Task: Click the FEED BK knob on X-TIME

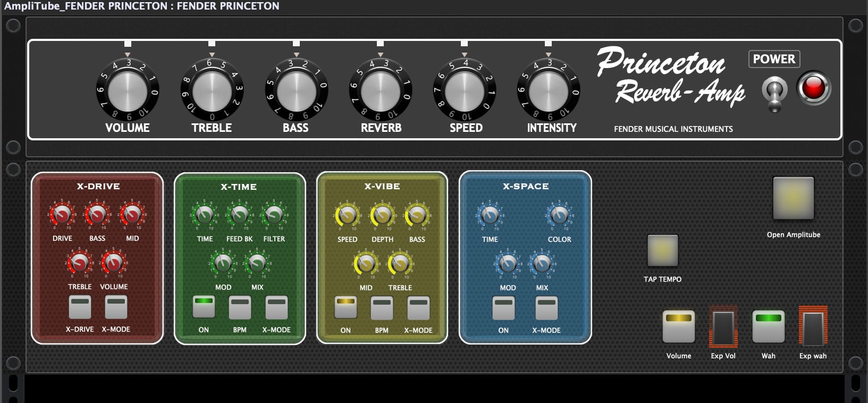Action: 239,215
